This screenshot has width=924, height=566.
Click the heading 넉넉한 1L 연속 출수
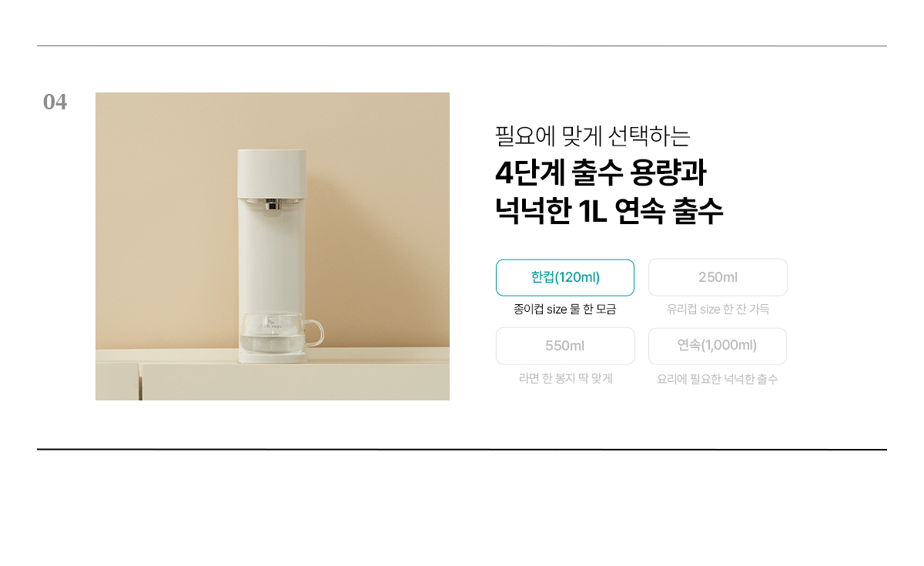(x=609, y=211)
